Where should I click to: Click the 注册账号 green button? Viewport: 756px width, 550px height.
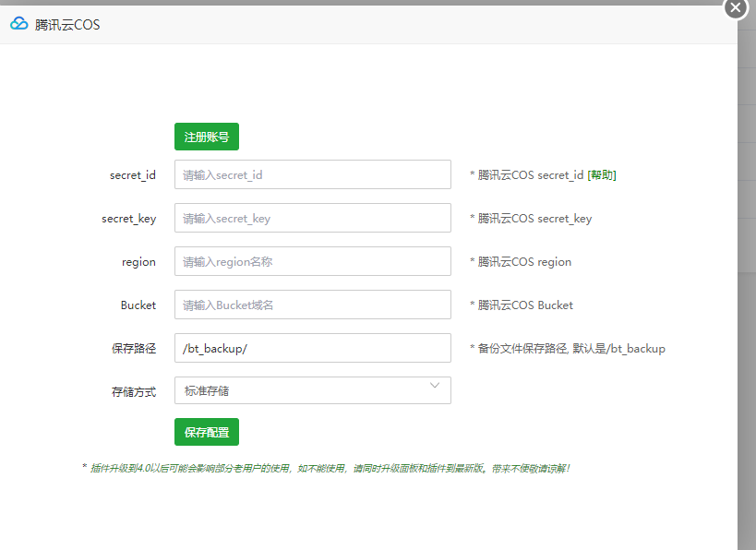tap(206, 136)
